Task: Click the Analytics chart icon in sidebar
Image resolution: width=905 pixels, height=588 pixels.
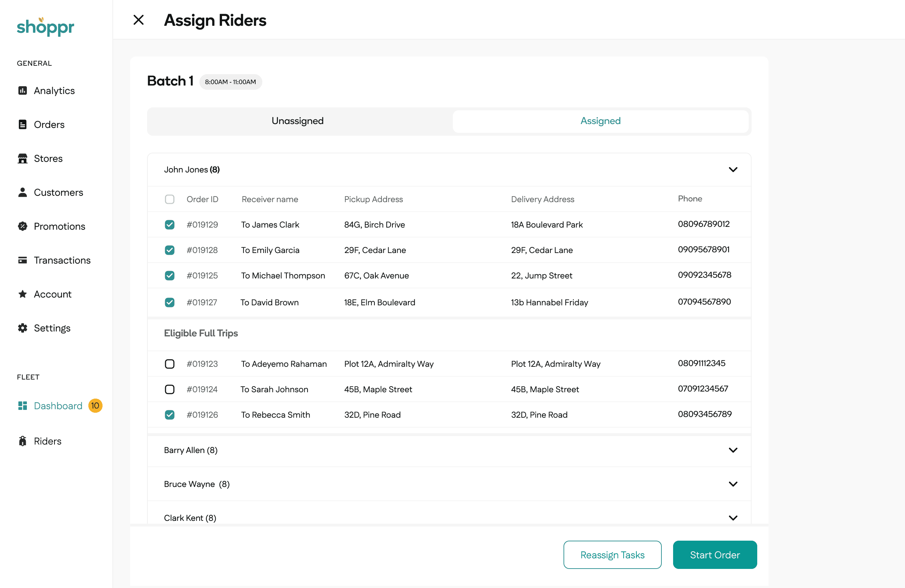Action: 22,90
